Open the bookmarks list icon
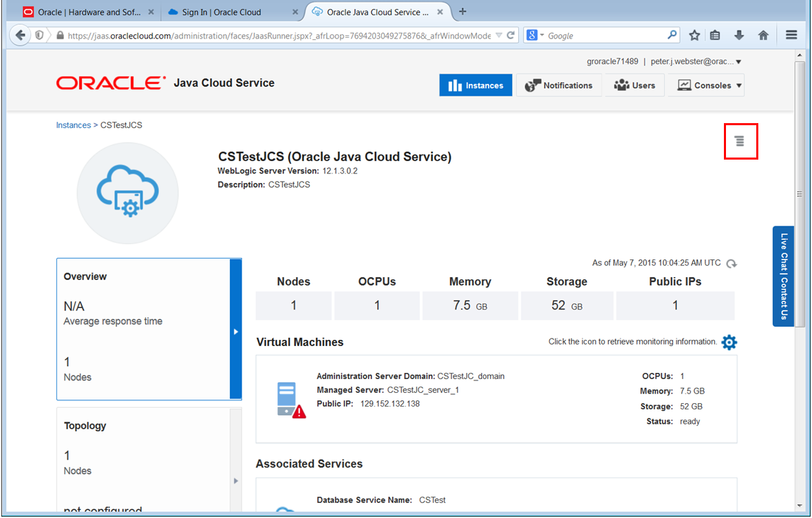Viewport: 812px width, 518px height. pyautogui.click(x=715, y=35)
